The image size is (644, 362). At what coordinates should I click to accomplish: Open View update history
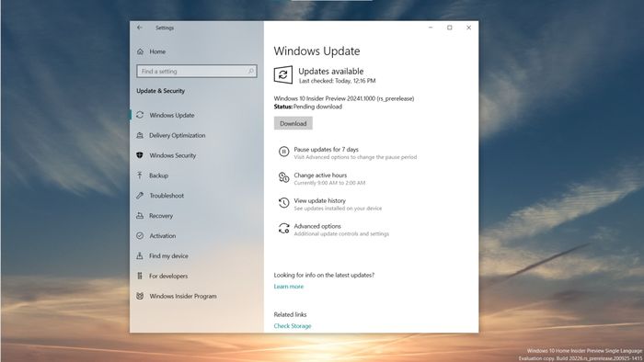pos(319,200)
